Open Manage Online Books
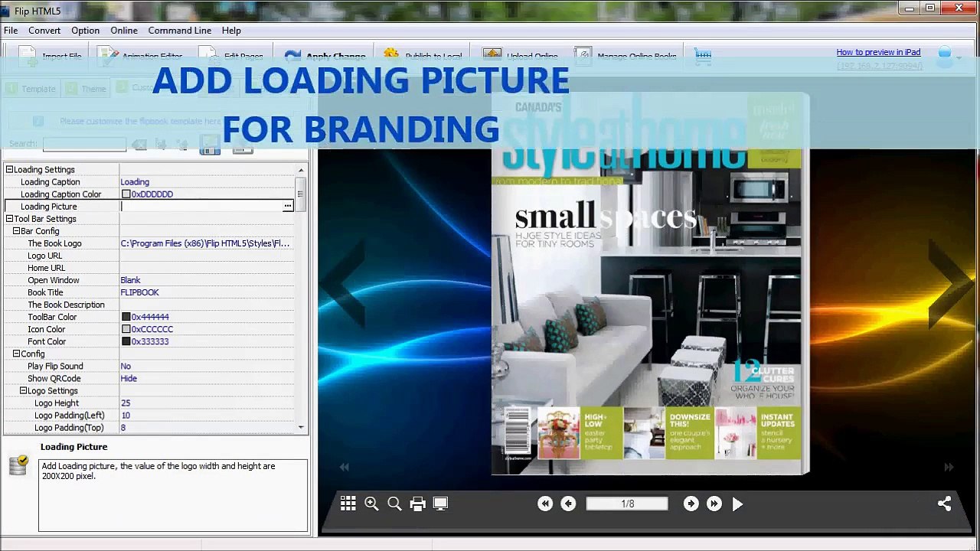Screen dimensions: 980x551 tap(626, 55)
